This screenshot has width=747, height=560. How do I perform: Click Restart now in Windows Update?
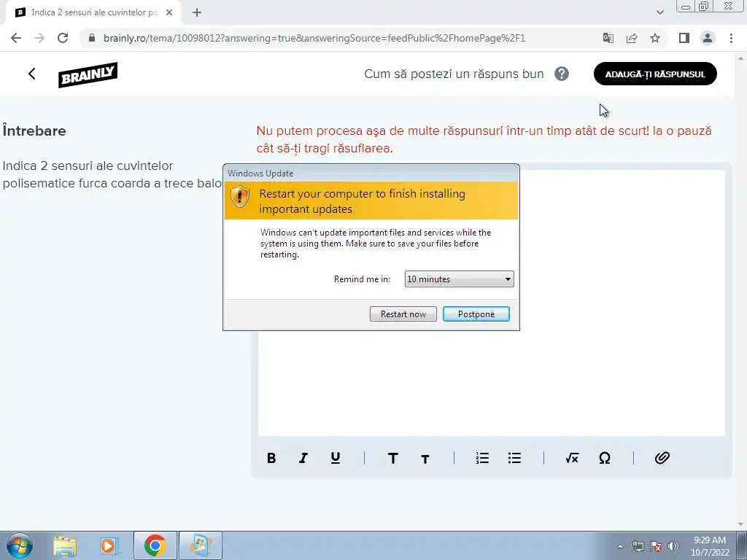[403, 314]
